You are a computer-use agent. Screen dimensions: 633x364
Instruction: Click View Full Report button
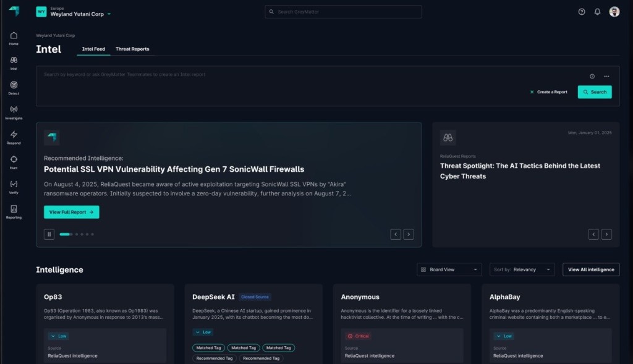pos(72,212)
